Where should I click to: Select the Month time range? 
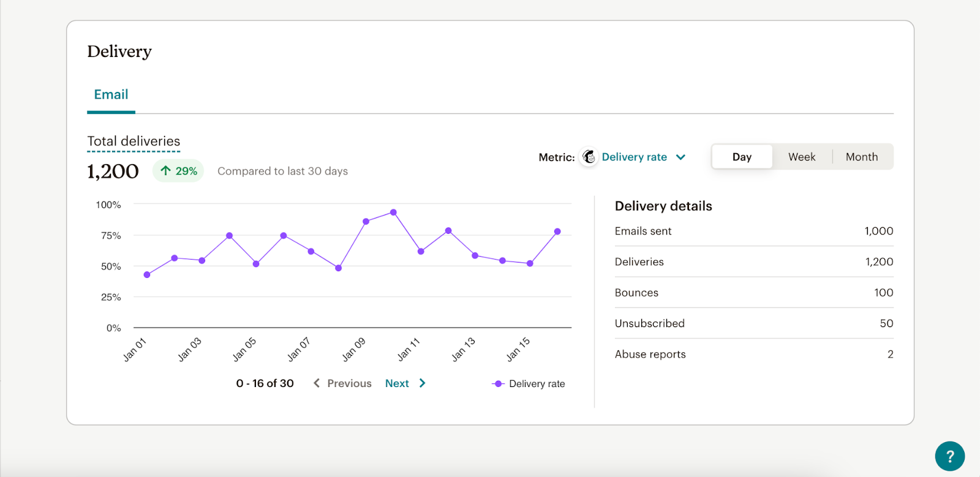coord(862,157)
